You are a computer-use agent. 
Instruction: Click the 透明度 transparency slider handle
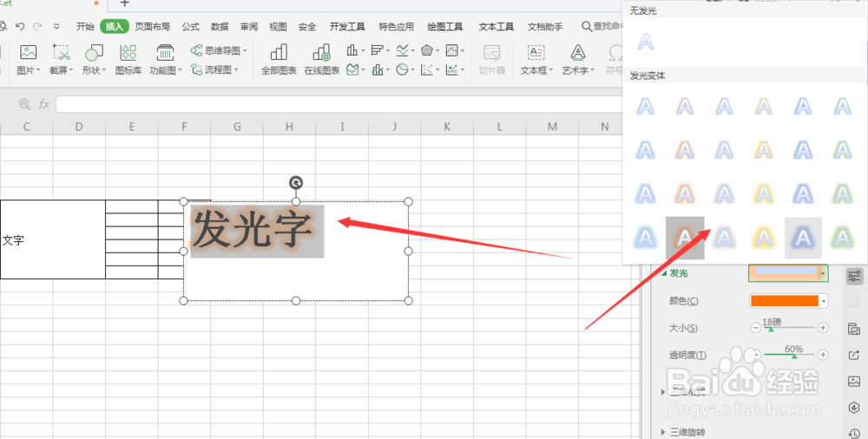(794, 357)
